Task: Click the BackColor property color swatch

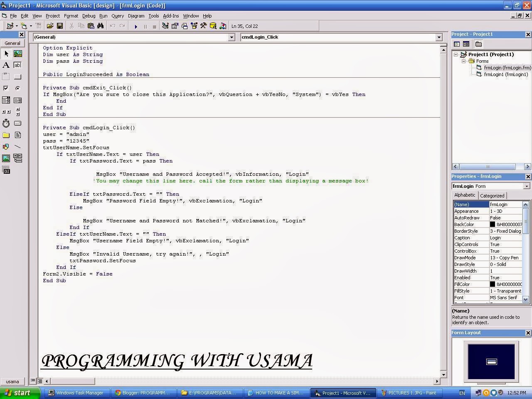Action: [x=493, y=224]
